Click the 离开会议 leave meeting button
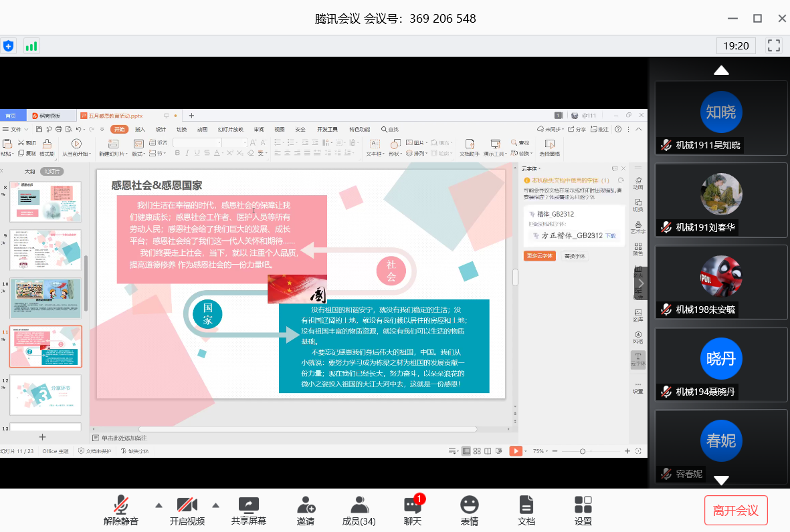790x532 pixels. pos(736,511)
